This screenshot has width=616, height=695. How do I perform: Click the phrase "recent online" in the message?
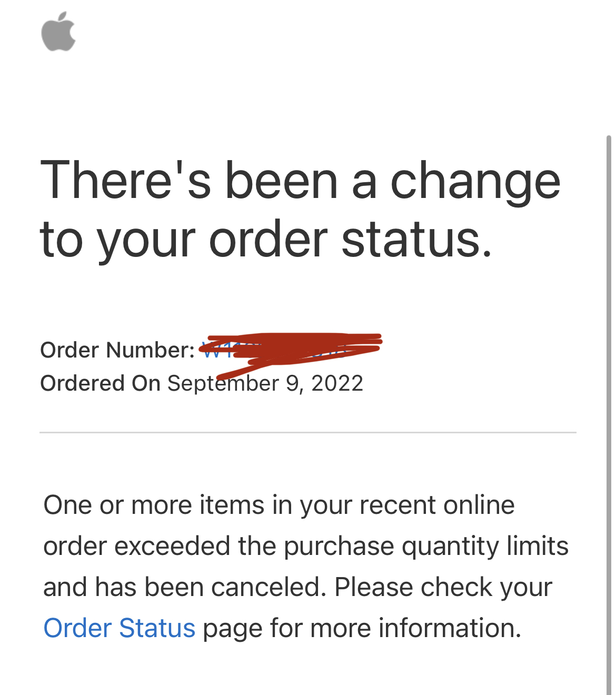coord(436,504)
